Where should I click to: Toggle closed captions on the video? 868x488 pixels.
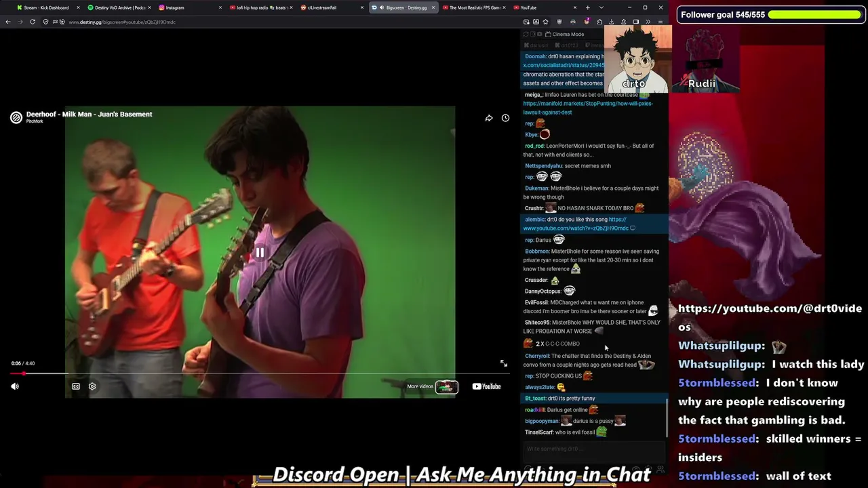click(76, 386)
